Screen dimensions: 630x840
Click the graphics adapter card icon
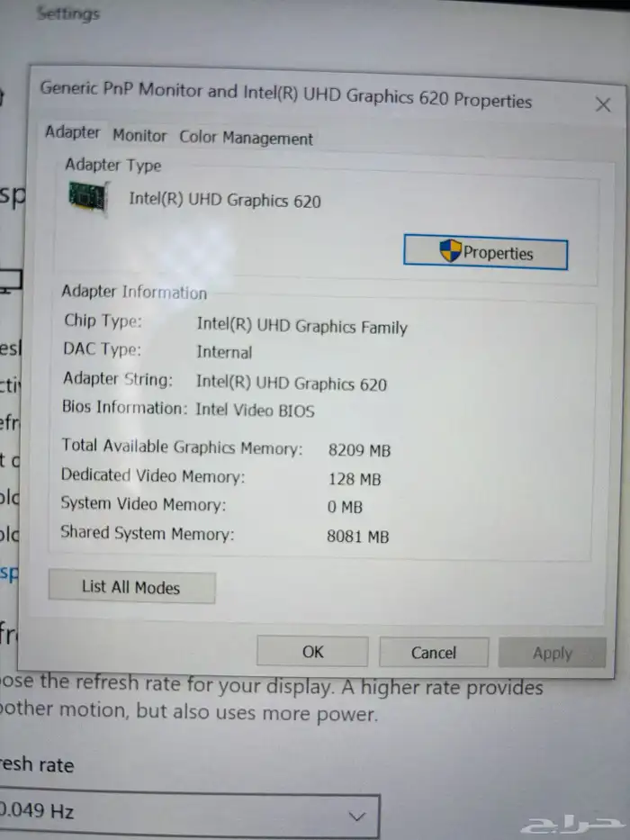tap(88, 197)
